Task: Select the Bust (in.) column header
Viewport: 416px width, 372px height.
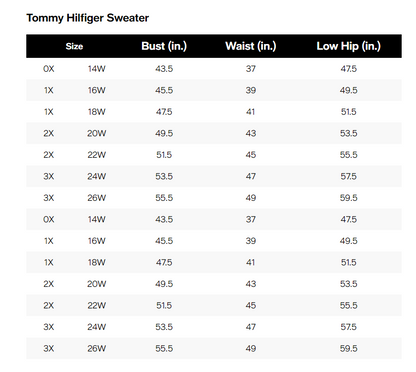Action: 164,46
